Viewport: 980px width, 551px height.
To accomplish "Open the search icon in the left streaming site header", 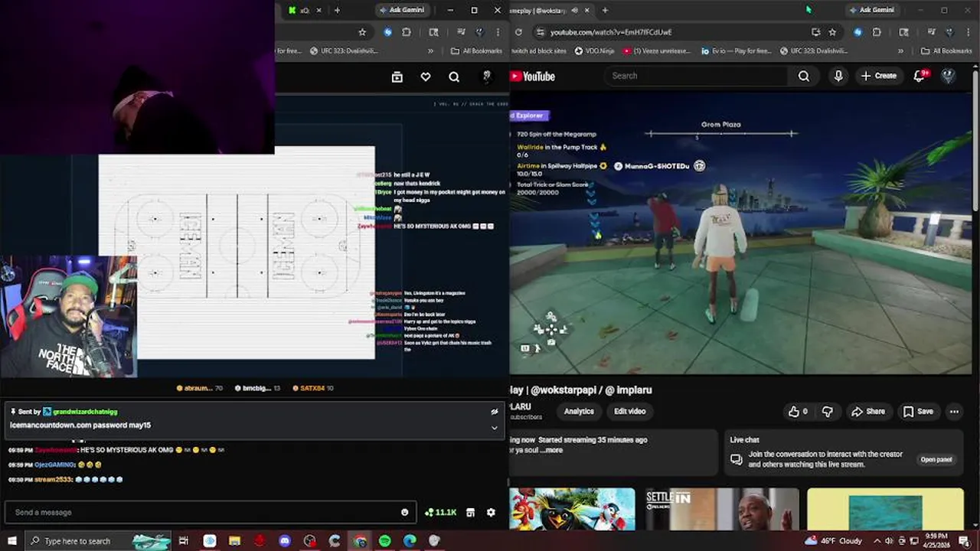I will click(454, 77).
